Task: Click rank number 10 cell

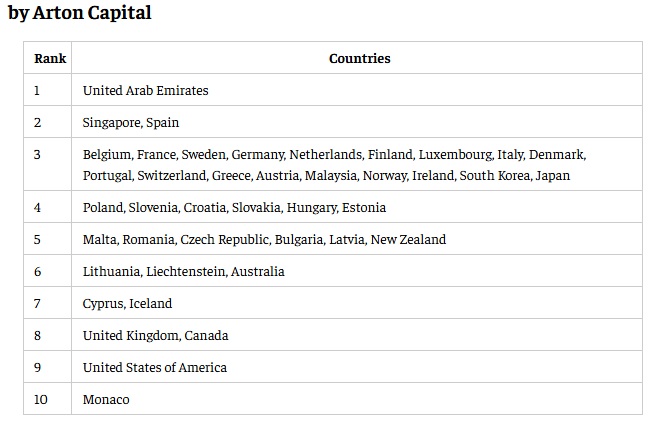Action: pos(40,400)
